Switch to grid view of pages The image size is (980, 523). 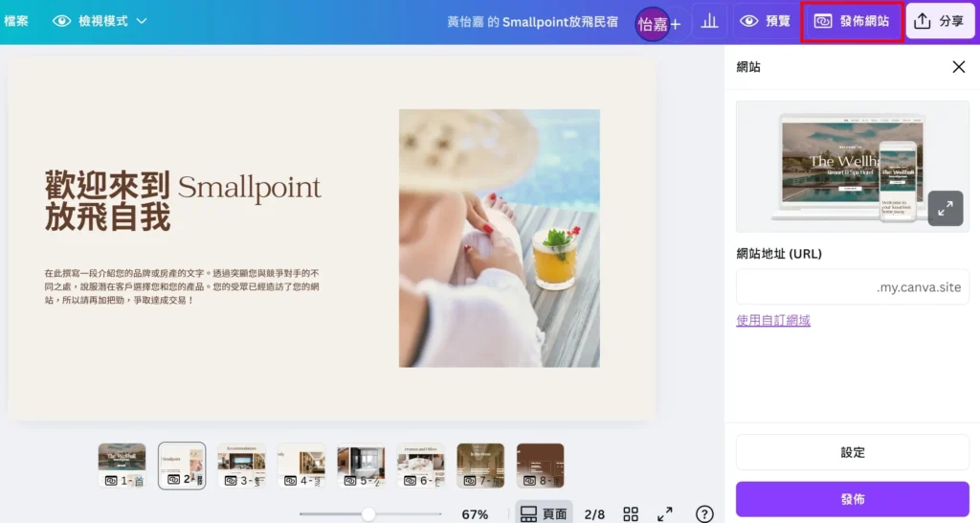point(631,514)
